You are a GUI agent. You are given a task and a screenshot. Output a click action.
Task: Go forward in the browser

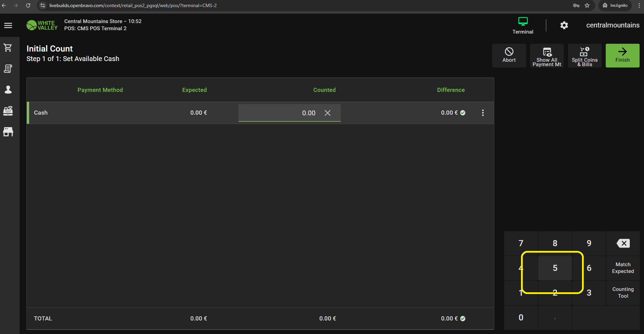pos(16,5)
